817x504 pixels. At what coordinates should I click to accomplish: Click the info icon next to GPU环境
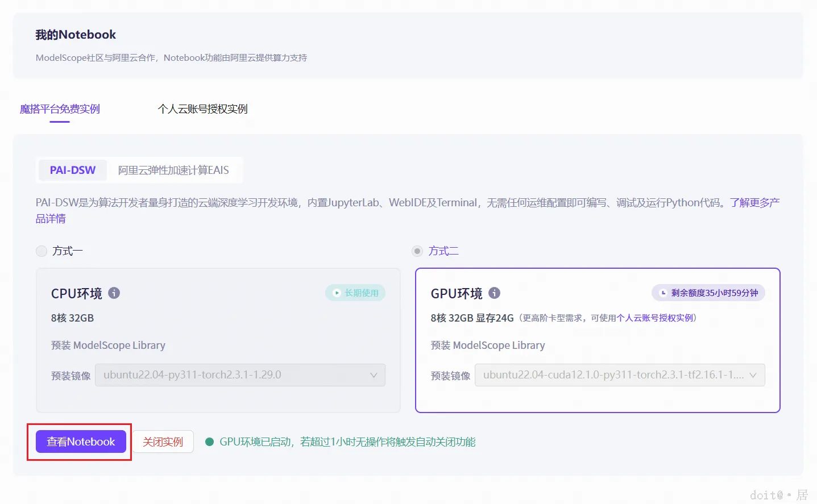pos(494,293)
